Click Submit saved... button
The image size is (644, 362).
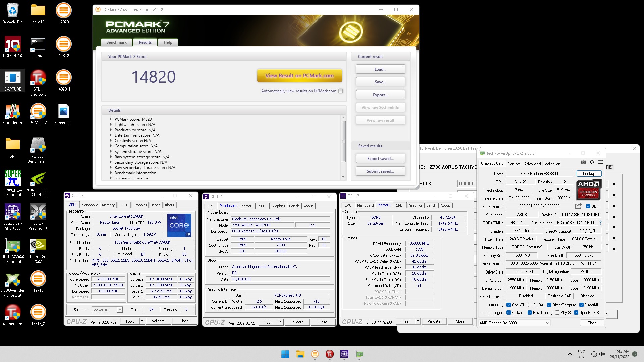tap(380, 171)
